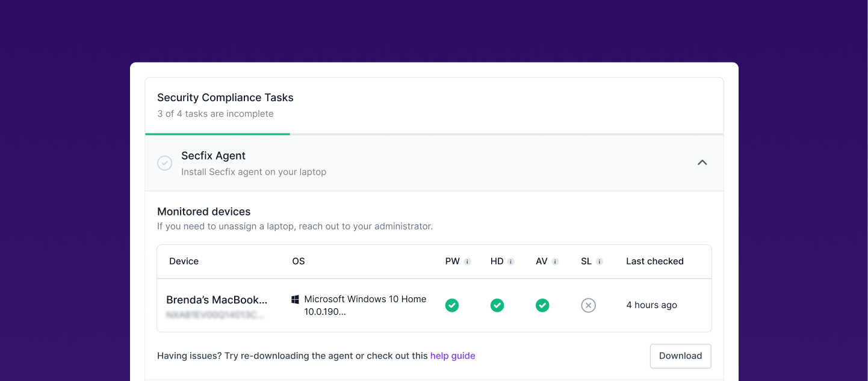868x381 pixels.
Task: Click the Monitored devices heading
Action: (x=203, y=212)
